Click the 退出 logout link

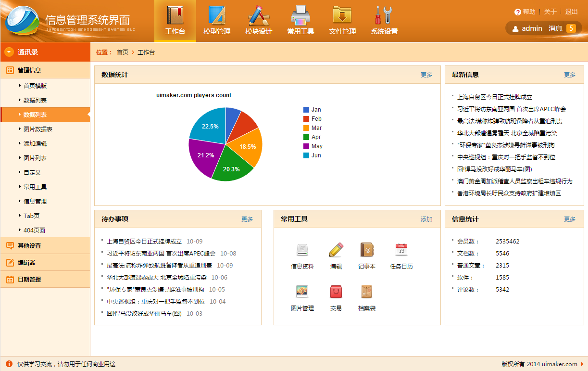pos(571,12)
